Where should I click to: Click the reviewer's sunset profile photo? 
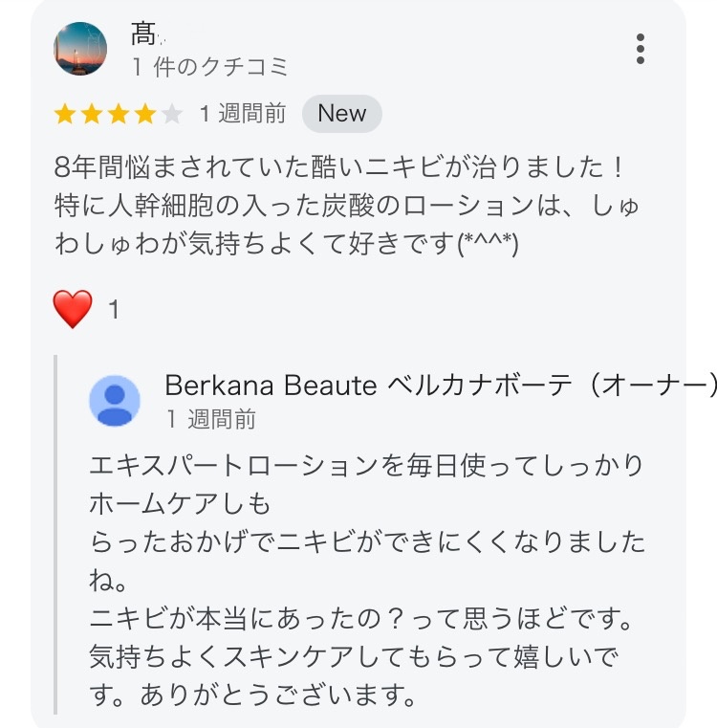pyautogui.click(x=80, y=49)
